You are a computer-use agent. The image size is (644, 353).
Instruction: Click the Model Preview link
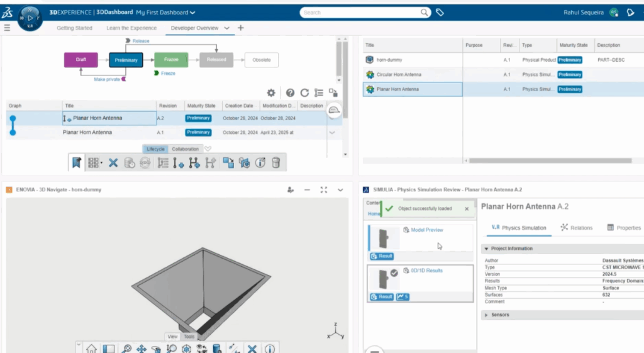click(x=426, y=230)
